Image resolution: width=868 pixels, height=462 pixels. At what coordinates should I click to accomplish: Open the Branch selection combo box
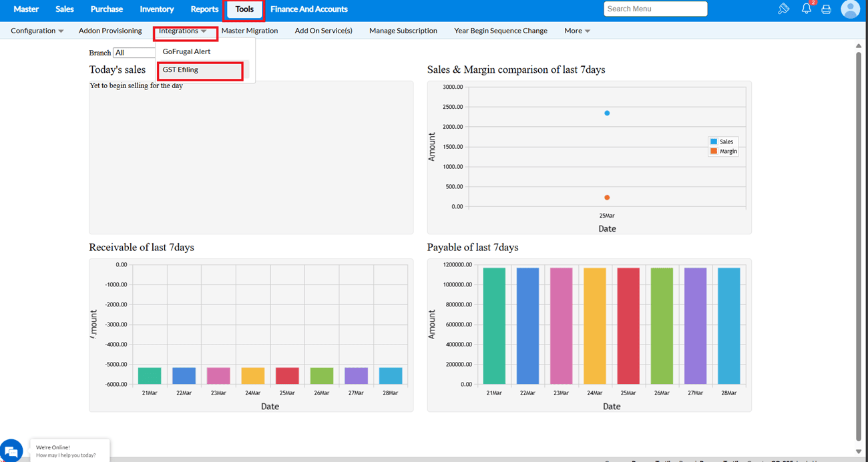tap(134, 53)
